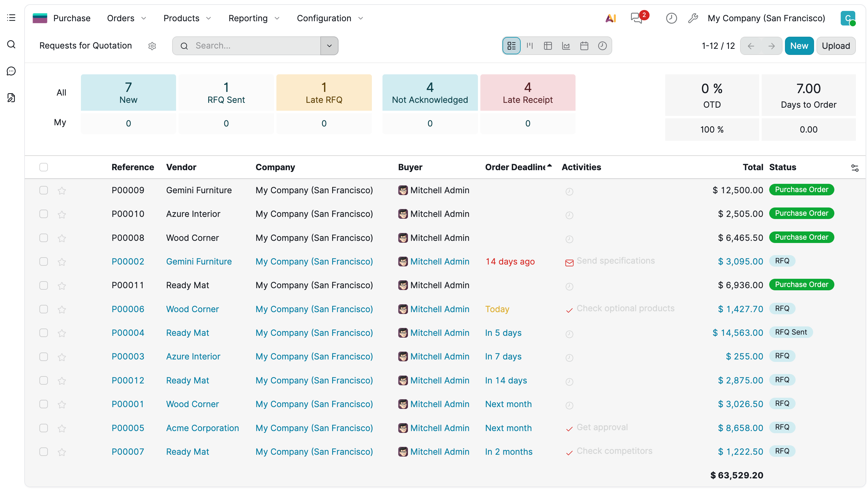This screenshot has height=489, width=868.
Task: Switch to Pivot table view
Action: tap(548, 46)
